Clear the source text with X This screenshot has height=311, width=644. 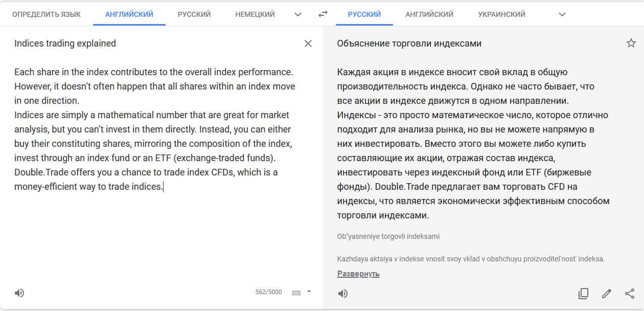[x=308, y=43]
